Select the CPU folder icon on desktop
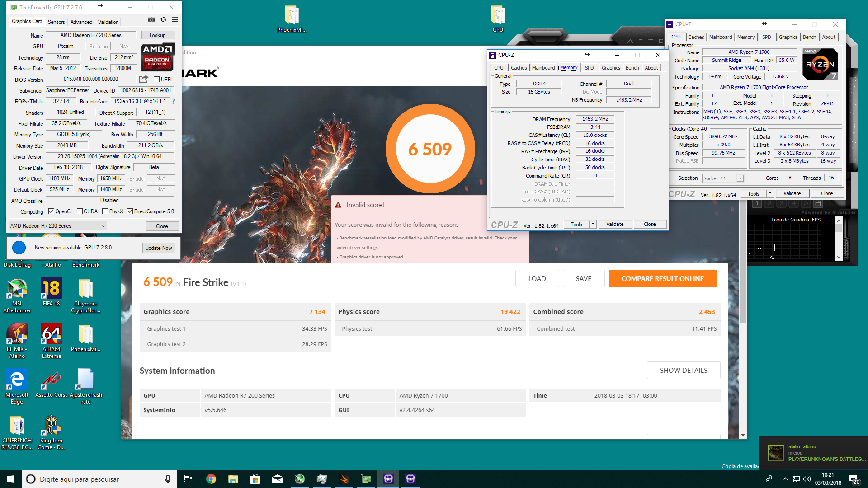868x488 pixels. [x=498, y=19]
